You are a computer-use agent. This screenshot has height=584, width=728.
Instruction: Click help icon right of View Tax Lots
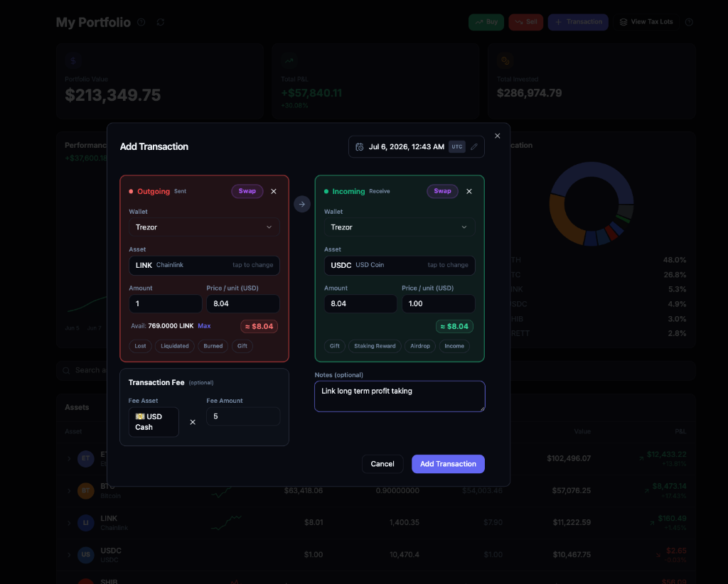[x=689, y=22]
